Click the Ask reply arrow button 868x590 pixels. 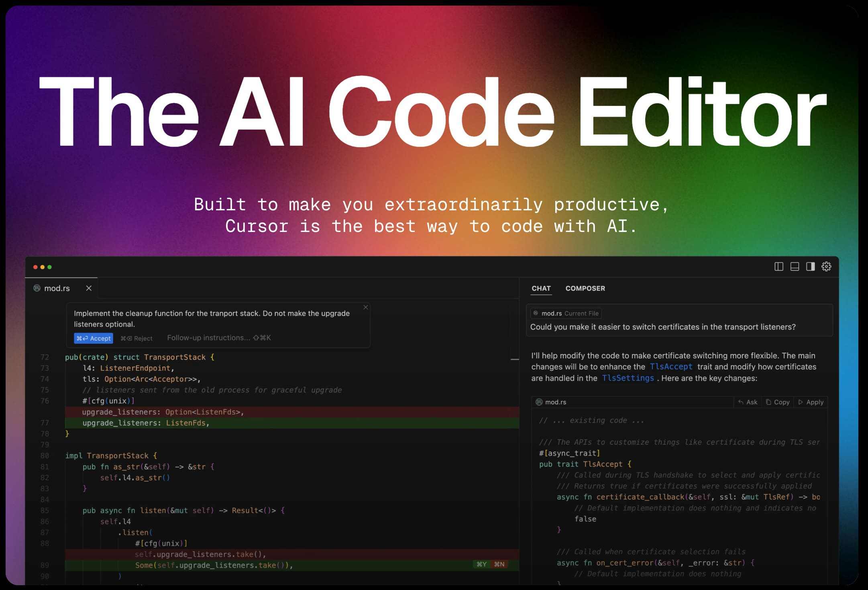point(748,402)
